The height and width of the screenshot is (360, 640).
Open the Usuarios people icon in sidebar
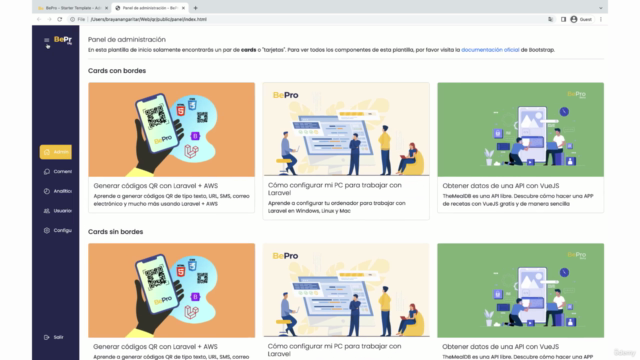click(47, 211)
